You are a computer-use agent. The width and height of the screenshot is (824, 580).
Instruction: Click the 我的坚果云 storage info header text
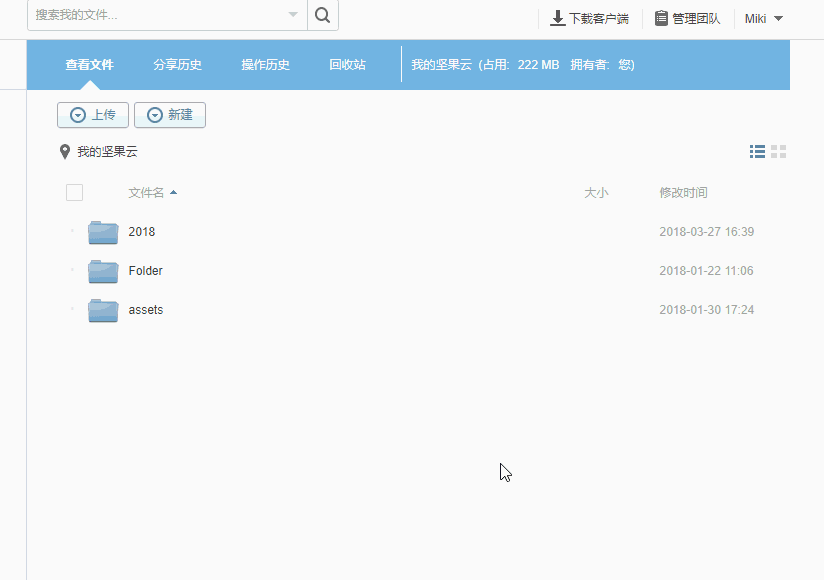pyautogui.click(x=523, y=65)
